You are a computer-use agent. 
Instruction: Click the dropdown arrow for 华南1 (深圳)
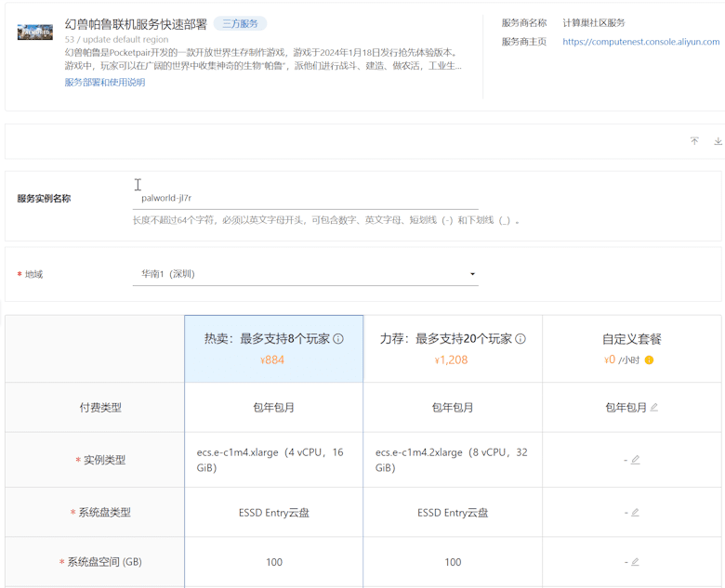click(472, 274)
